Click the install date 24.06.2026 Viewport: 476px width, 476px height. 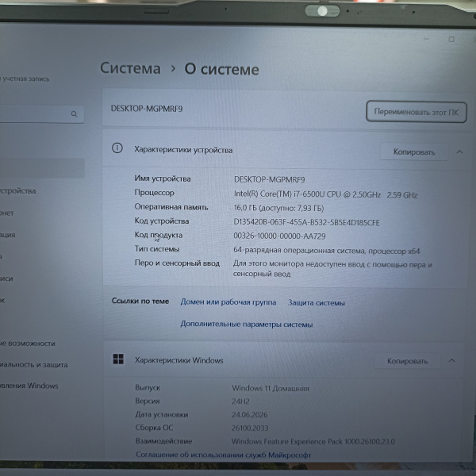(x=250, y=415)
